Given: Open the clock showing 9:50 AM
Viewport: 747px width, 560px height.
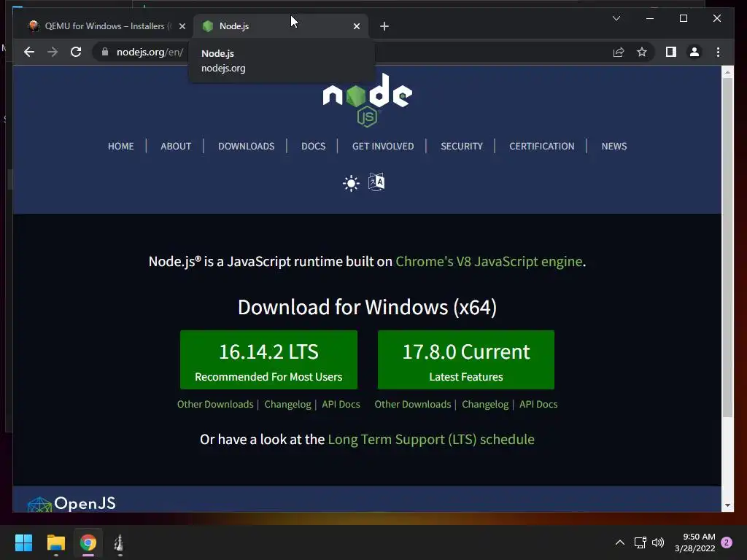Looking at the screenshot, I should click(x=695, y=542).
